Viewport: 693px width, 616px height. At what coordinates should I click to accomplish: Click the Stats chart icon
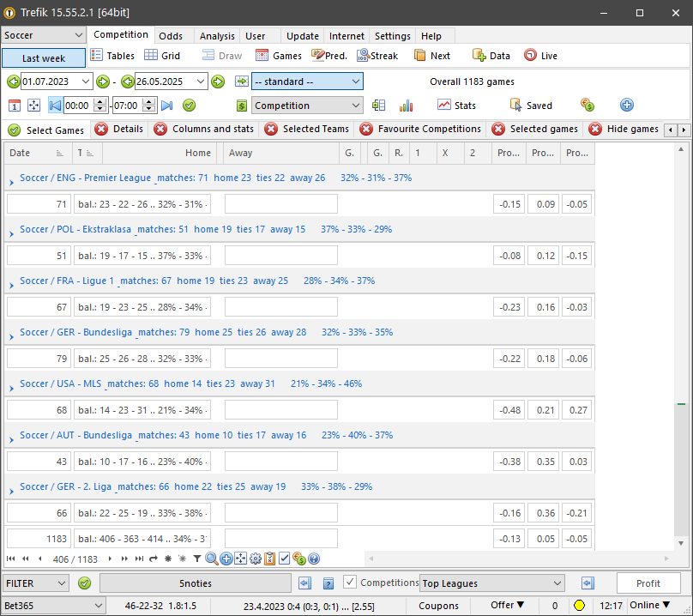[x=456, y=106]
